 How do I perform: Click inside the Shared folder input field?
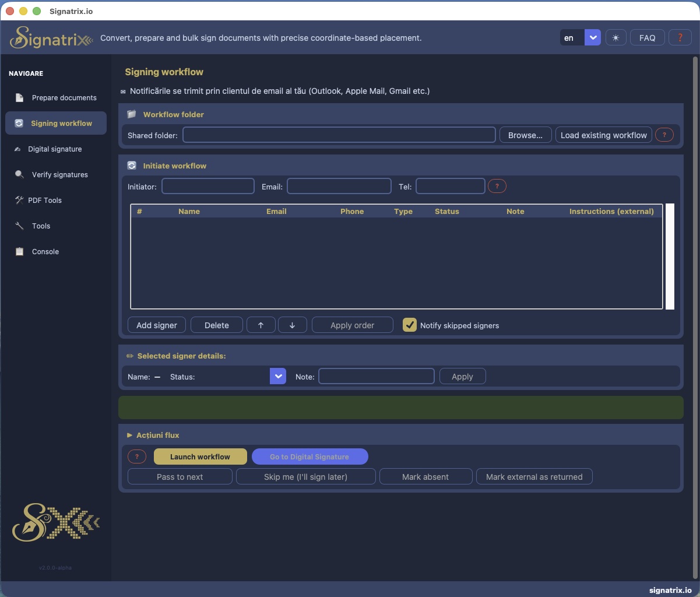coord(339,135)
